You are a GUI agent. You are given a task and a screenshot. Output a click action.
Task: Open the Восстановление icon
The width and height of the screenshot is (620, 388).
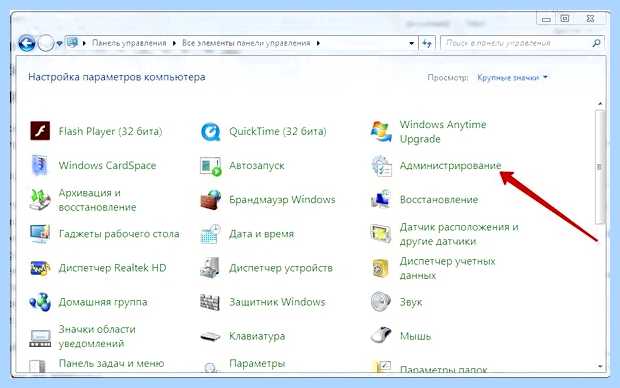[381, 200]
